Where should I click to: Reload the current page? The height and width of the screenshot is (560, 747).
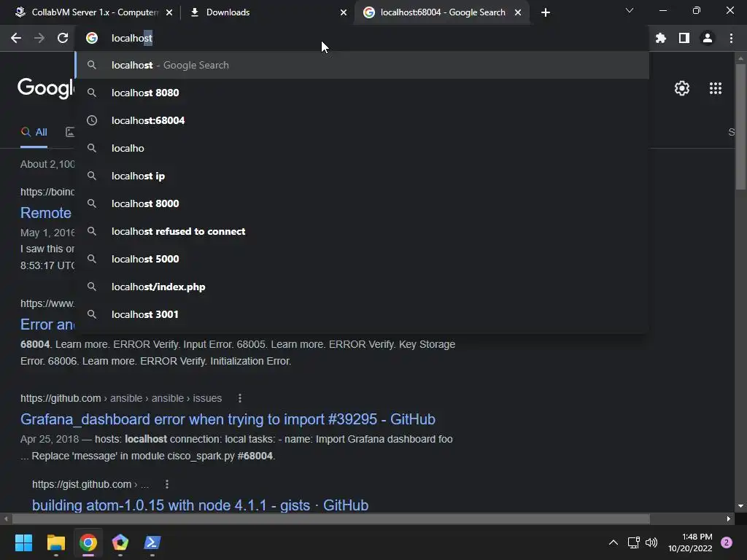point(63,38)
